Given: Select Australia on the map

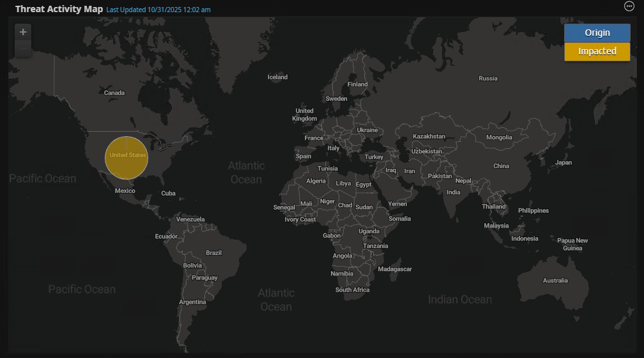Looking at the screenshot, I should 555,281.
